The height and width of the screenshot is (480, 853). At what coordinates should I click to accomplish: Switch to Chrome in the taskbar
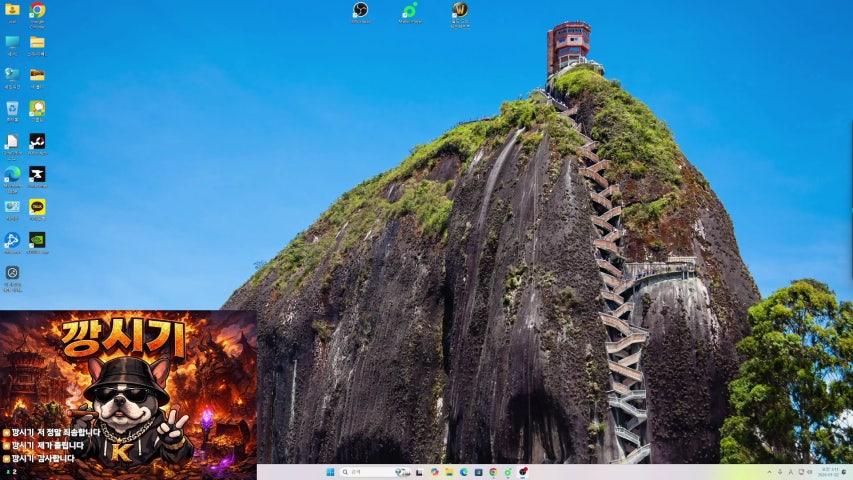click(x=493, y=472)
